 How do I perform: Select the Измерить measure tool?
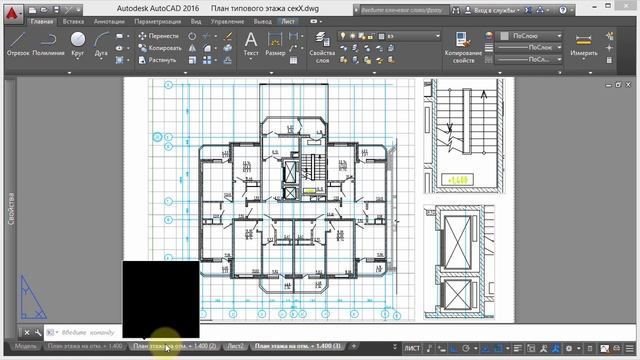pyautogui.click(x=583, y=44)
